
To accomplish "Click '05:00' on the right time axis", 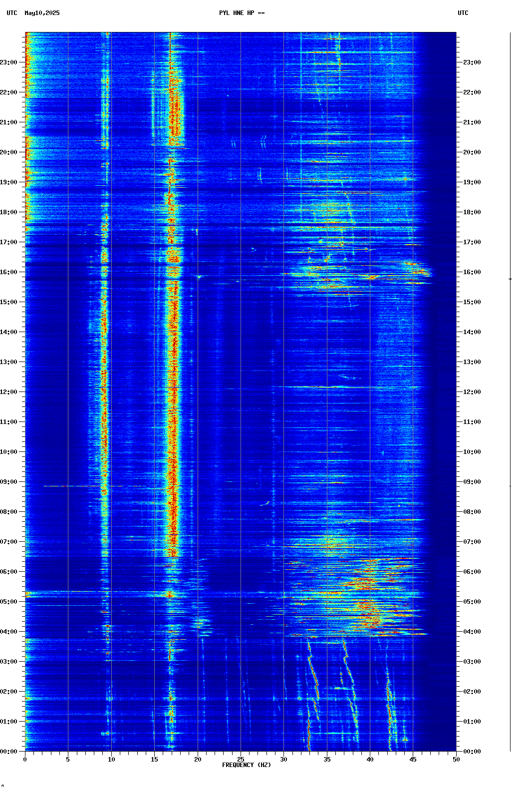I will pos(472,602).
